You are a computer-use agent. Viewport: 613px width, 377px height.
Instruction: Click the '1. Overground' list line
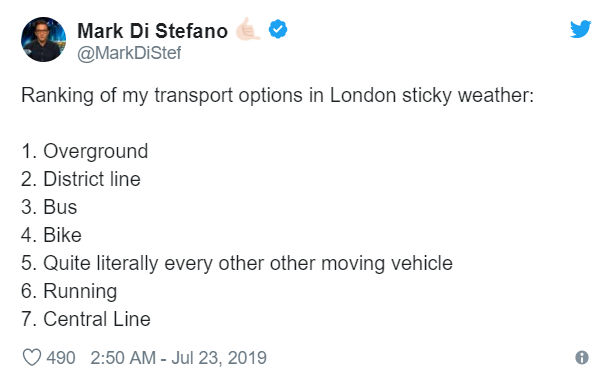pyautogui.click(x=85, y=152)
